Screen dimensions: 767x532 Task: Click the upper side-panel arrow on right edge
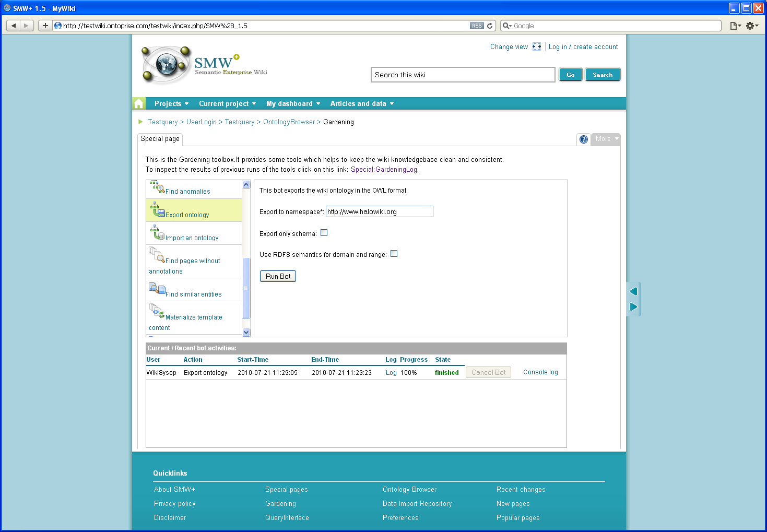click(x=633, y=291)
